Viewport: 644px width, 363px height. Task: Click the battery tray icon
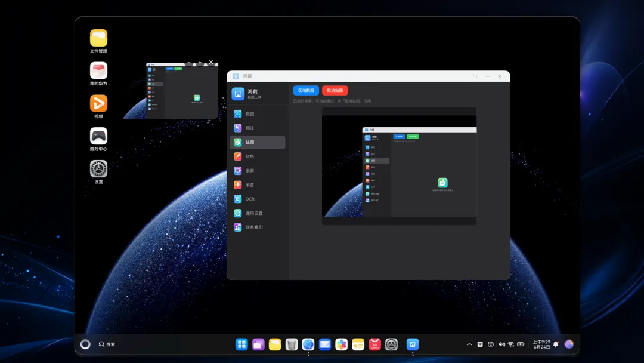pyautogui.click(x=521, y=344)
